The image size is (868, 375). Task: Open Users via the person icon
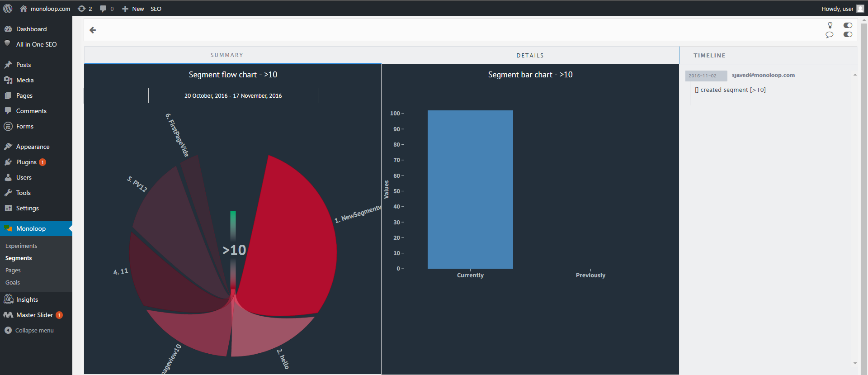(8, 177)
